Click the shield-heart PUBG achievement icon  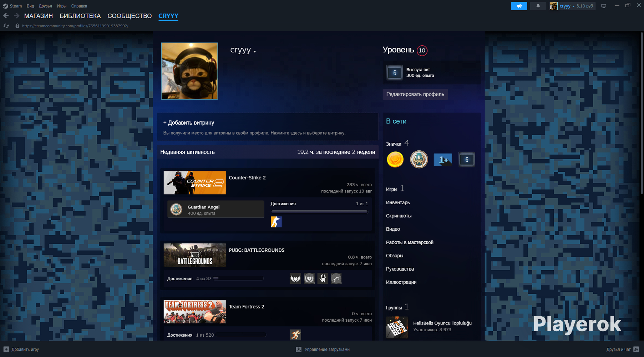point(309,278)
